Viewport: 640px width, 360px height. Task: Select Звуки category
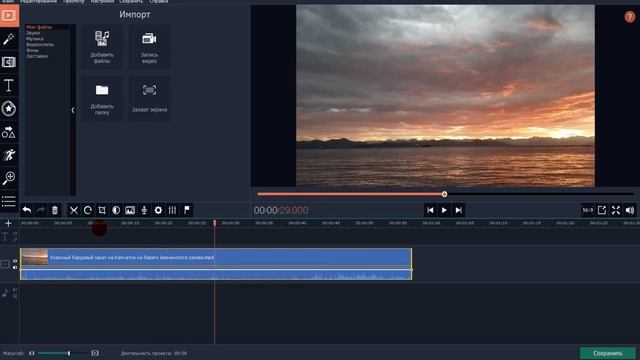33,33
